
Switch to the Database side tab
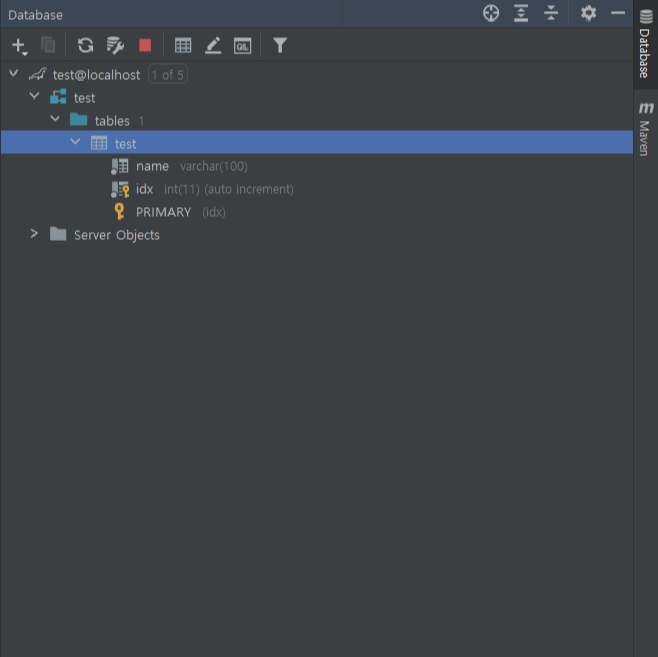[x=645, y=44]
